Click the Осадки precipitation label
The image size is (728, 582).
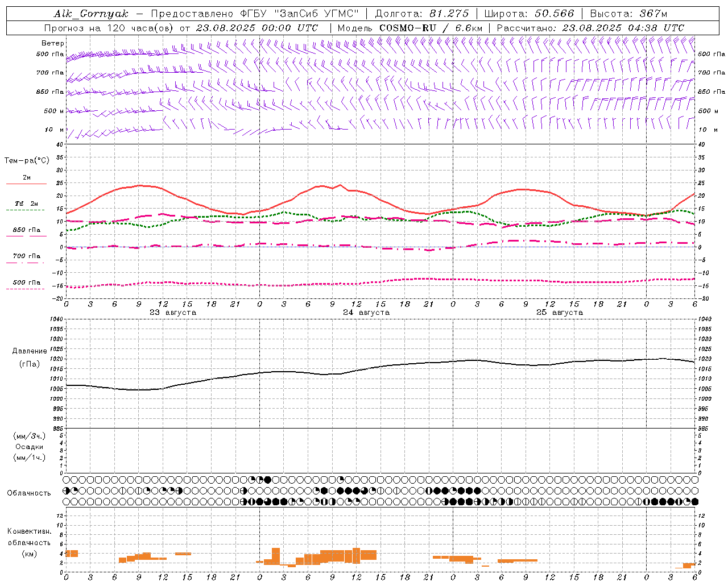[30, 447]
